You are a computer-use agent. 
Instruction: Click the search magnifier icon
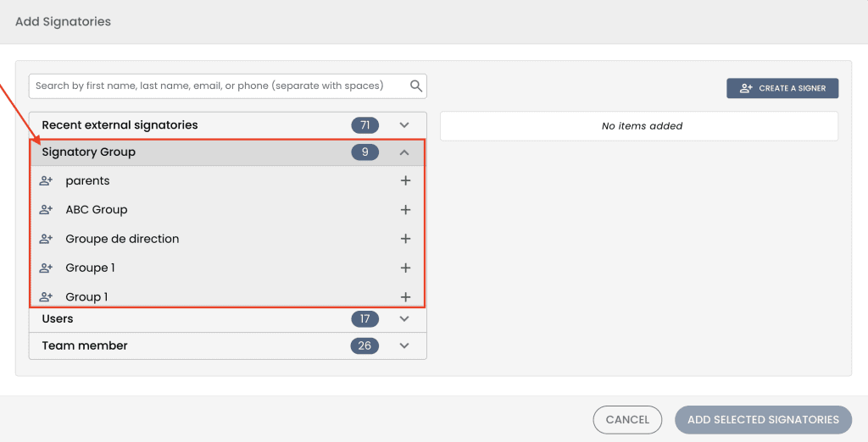coord(416,86)
